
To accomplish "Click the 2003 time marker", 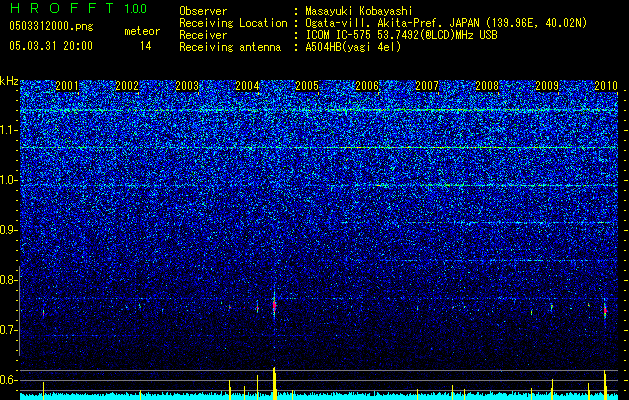I will 187,85.
